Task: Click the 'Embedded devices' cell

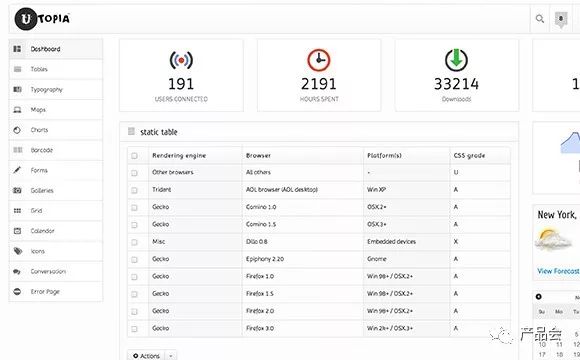Action: tap(391, 242)
